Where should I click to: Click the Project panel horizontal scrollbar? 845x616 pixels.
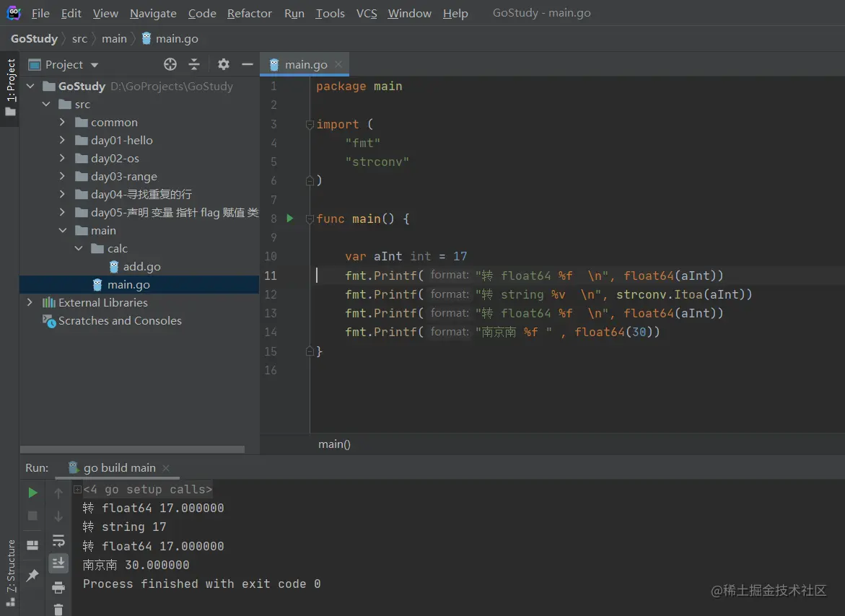pyautogui.click(x=132, y=449)
